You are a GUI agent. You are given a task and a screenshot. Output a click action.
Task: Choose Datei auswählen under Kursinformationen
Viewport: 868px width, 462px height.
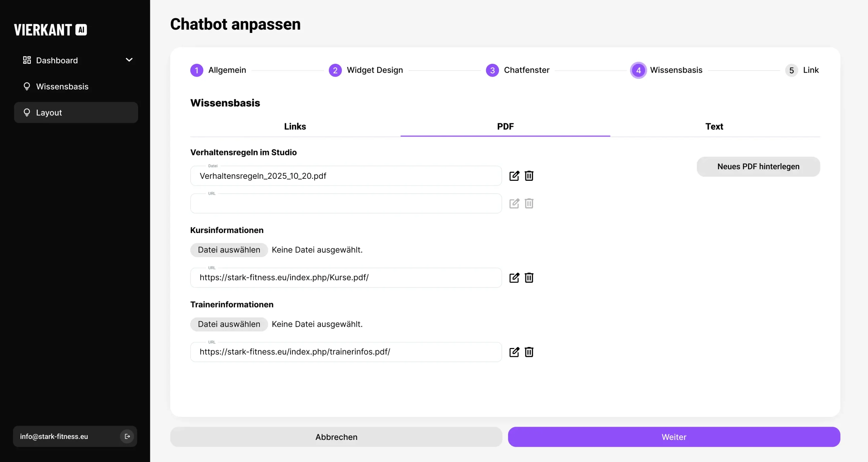tap(229, 250)
